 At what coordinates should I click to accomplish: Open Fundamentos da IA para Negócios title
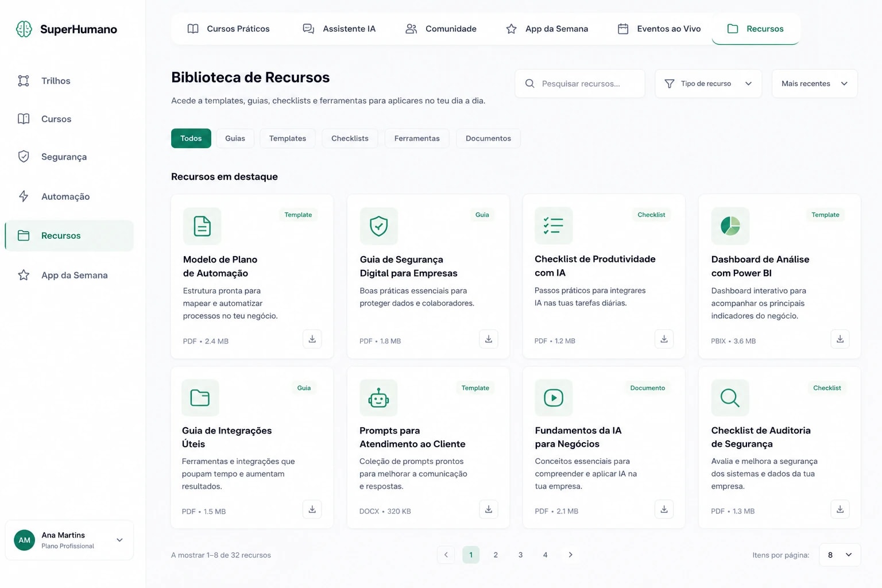[578, 437]
